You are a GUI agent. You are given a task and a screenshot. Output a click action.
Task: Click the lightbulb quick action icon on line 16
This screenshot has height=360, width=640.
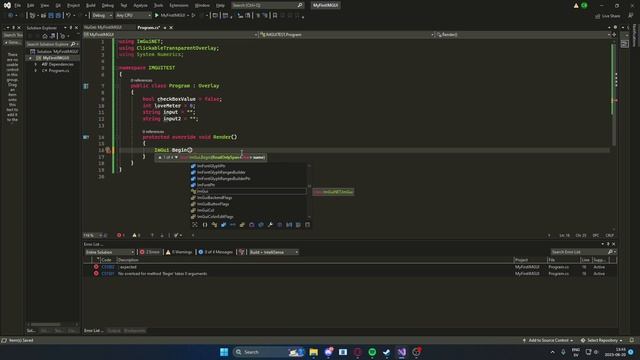(108, 150)
